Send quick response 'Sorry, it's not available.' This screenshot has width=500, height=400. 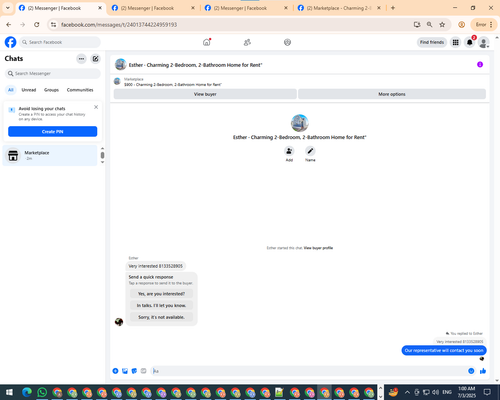click(x=161, y=317)
